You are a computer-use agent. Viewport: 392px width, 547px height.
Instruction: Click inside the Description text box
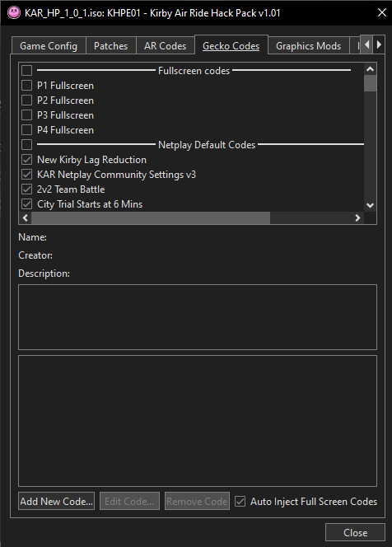click(x=198, y=317)
